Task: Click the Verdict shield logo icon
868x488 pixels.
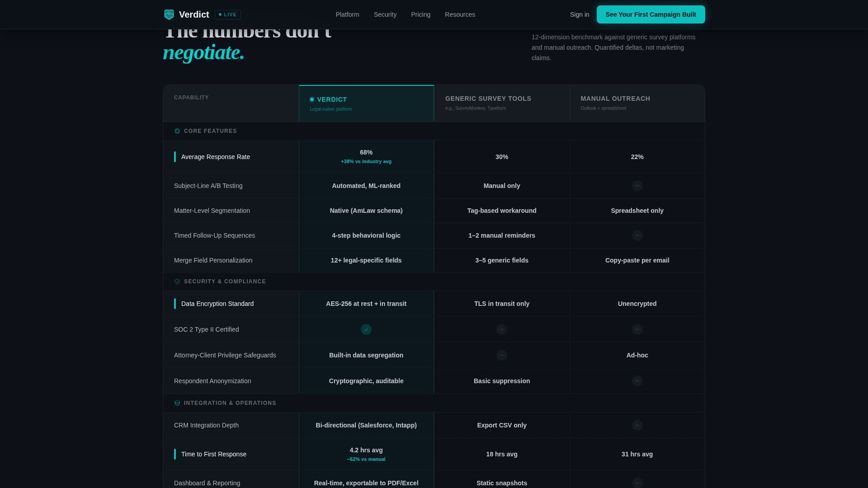Action: pyautogui.click(x=169, y=14)
